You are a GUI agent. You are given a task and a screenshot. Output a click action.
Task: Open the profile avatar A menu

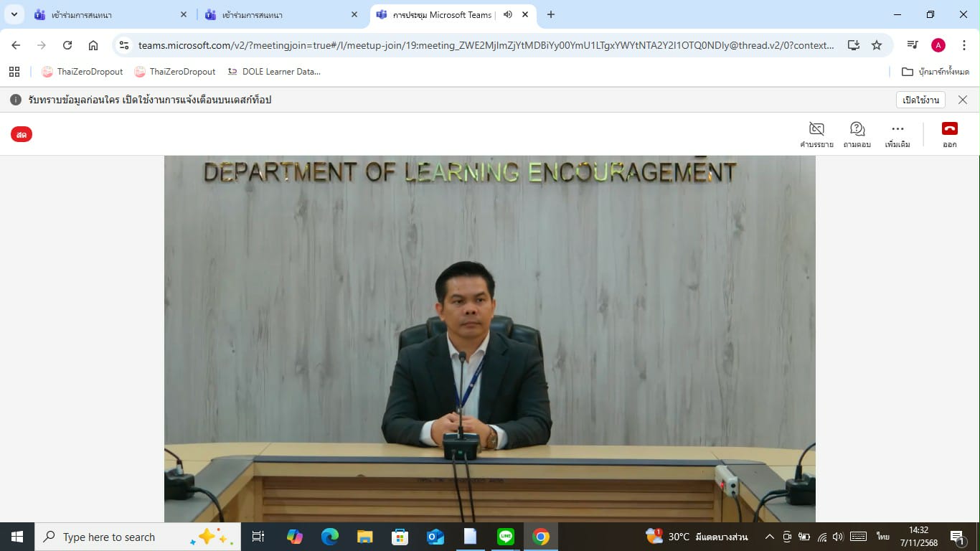pyautogui.click(x=938, y=45)
